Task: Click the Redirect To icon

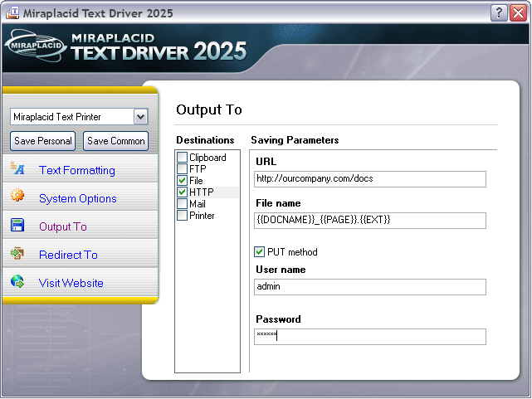Action: (x=17, y=254)
